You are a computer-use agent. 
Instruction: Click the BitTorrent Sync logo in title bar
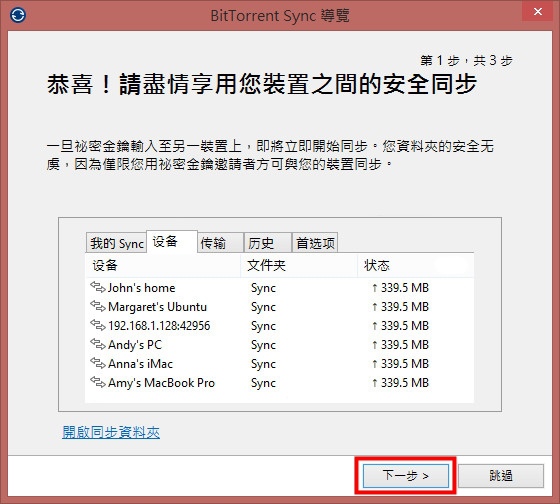[x=18, y=15]
